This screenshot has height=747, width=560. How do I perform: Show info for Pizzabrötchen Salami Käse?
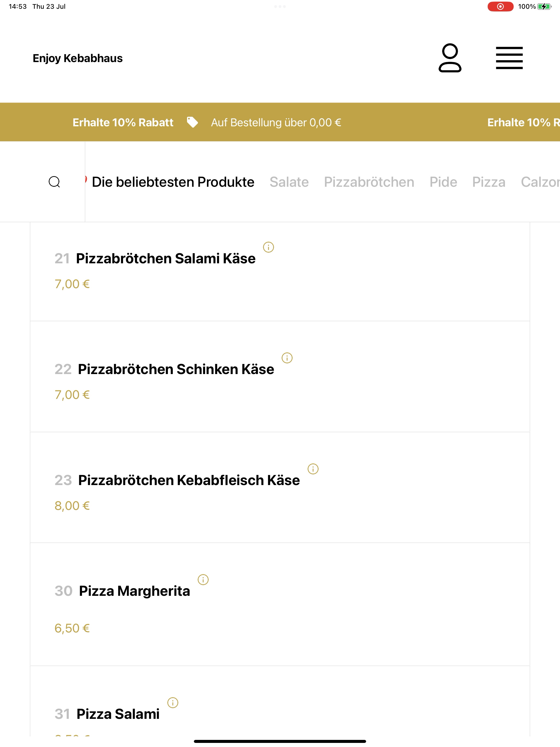click(x=269, y=247)
